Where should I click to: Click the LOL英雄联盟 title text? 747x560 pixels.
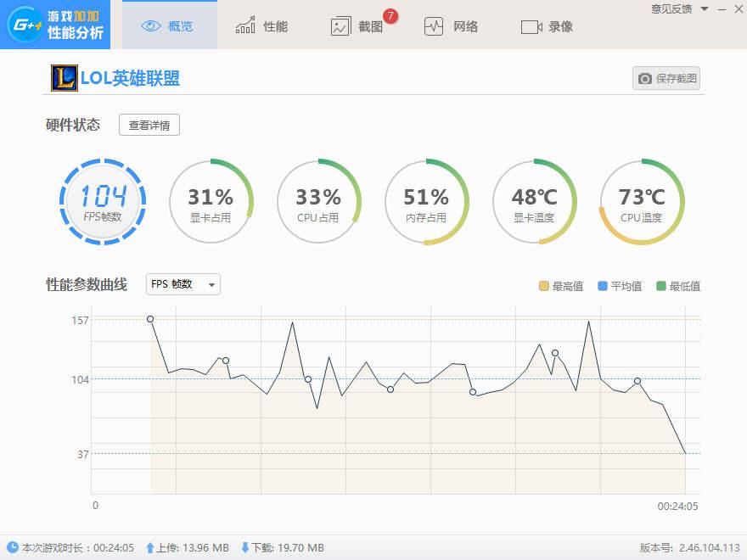pos(130,78)
